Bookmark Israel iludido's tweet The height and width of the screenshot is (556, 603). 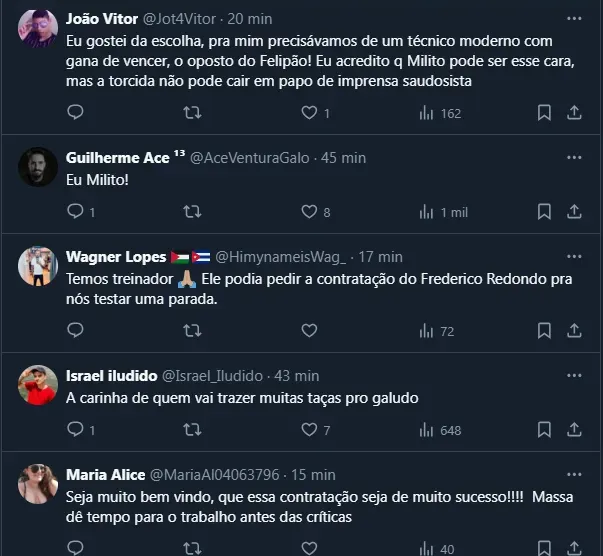[544, 430]
